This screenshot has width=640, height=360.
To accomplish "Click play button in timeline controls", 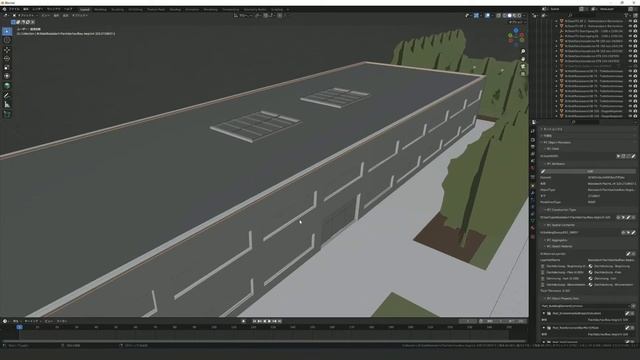I will click(x=269, y=321).
